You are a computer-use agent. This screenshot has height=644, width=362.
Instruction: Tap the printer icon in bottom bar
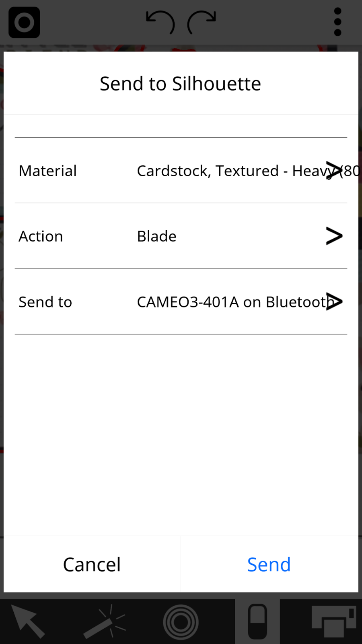click(x=334, y=622)
